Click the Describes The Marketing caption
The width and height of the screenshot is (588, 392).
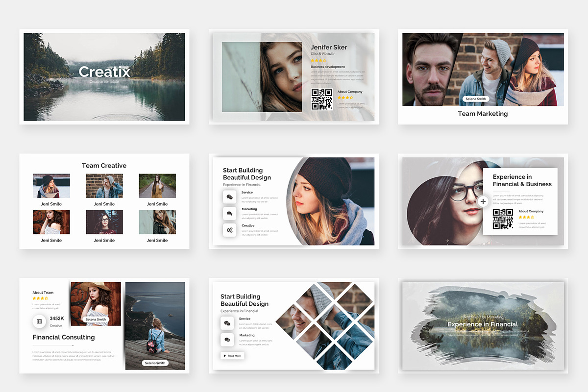pos(483,317)
